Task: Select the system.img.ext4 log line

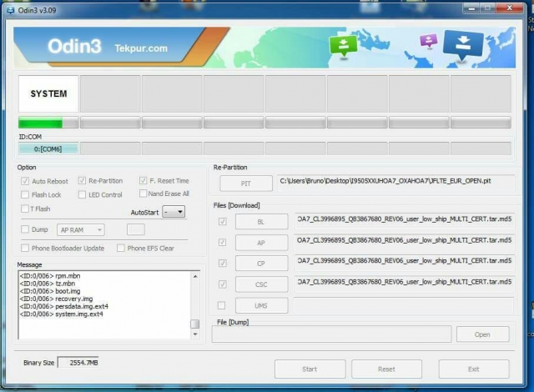Action: [61, 314]
